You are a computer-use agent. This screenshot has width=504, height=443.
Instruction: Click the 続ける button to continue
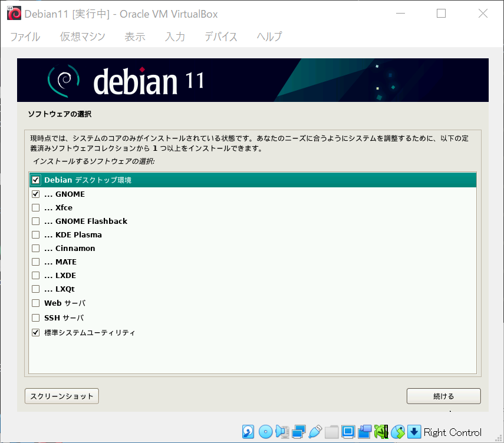pyautogui.click(x=443, y=396)
